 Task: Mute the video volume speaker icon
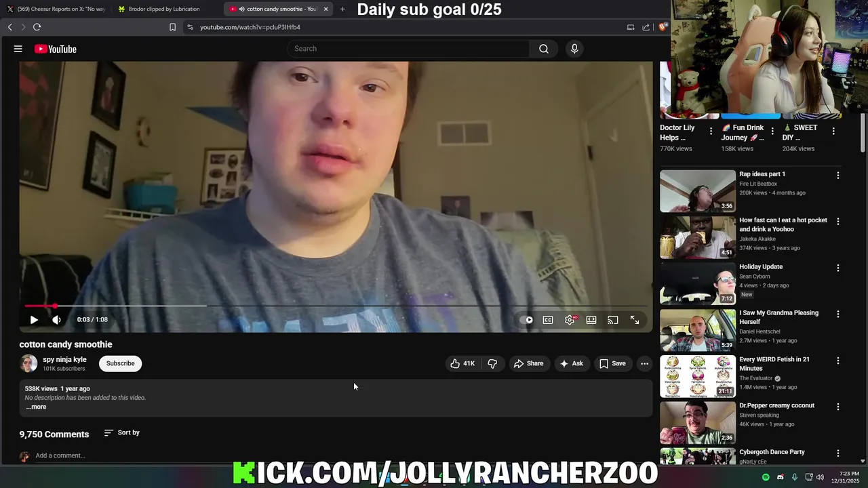(57, 320)
